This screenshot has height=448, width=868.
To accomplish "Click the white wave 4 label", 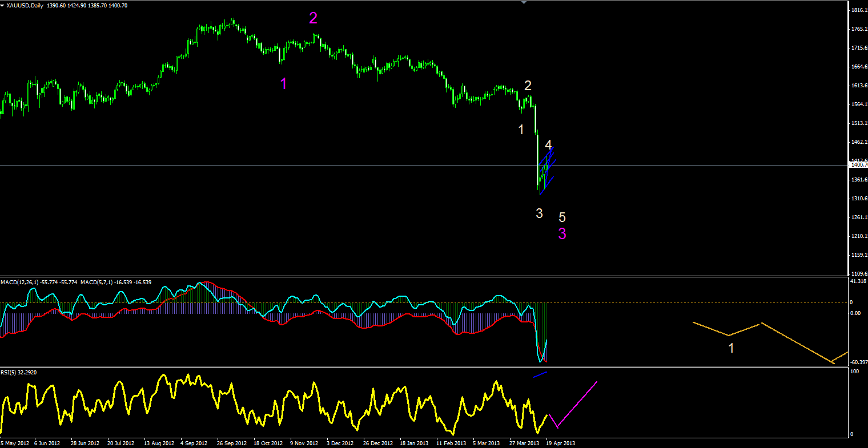I will coord(548,145).
